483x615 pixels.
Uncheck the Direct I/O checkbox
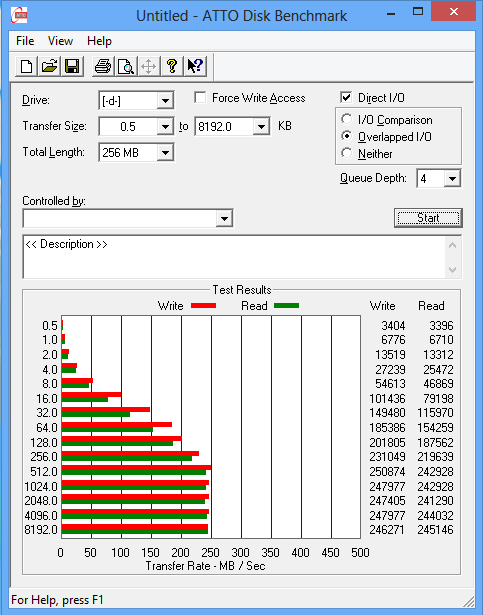[346, 97]
